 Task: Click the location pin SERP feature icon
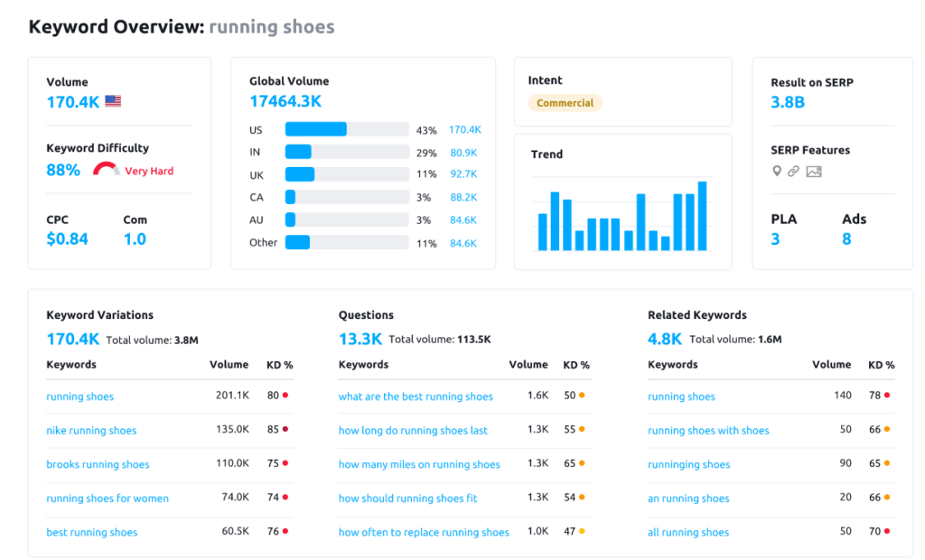777,171
